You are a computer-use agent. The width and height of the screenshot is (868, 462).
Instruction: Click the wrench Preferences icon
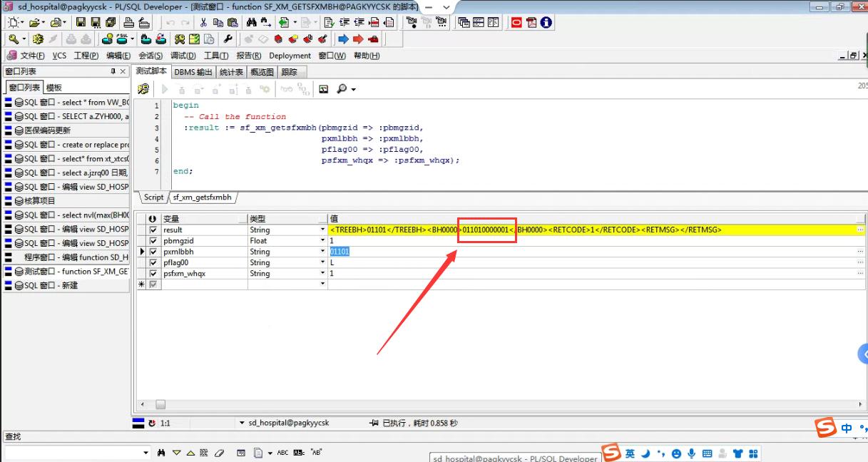point(228,39)
